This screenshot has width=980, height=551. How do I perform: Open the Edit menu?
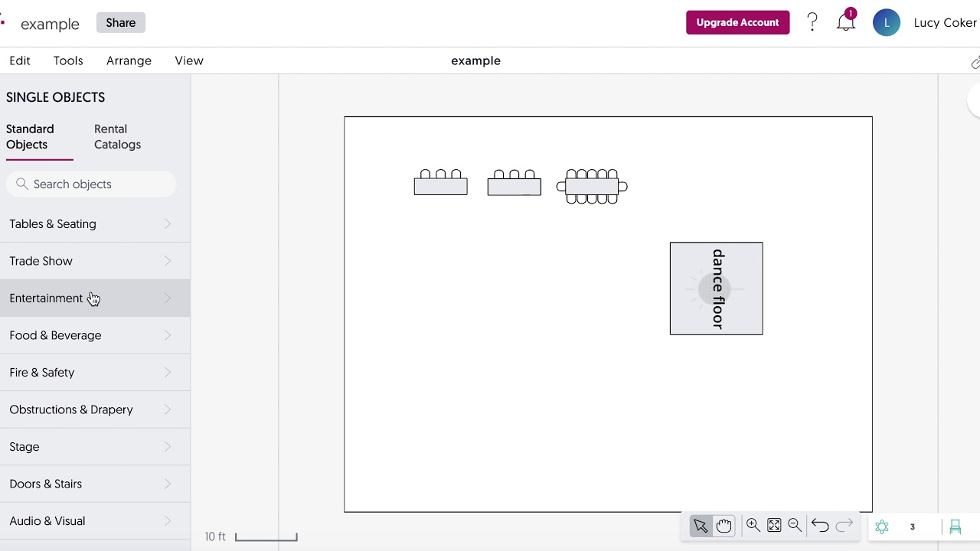(20, 60)
